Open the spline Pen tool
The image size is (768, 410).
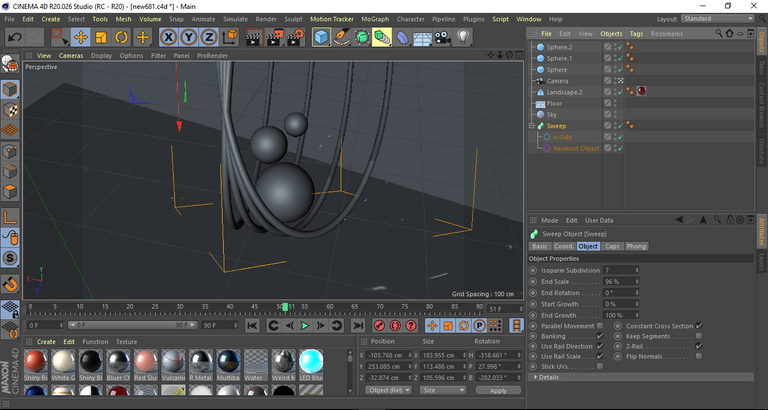(x=341, y=37)
